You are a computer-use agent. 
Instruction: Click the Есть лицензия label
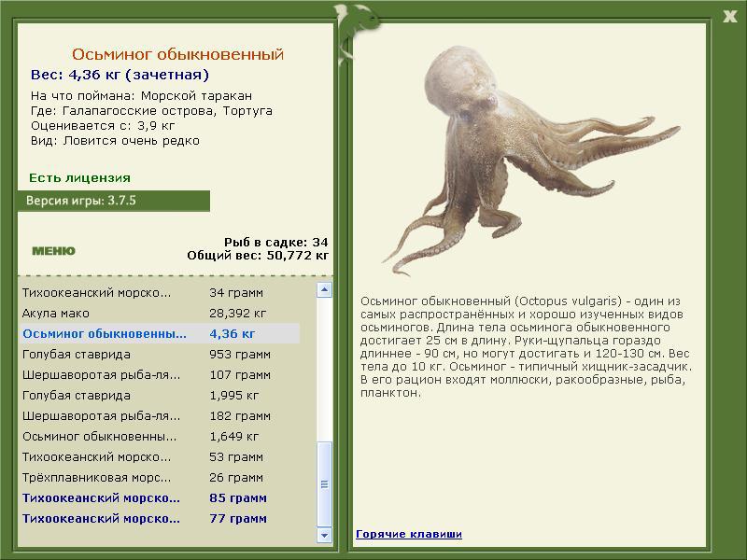pos(79,178)
